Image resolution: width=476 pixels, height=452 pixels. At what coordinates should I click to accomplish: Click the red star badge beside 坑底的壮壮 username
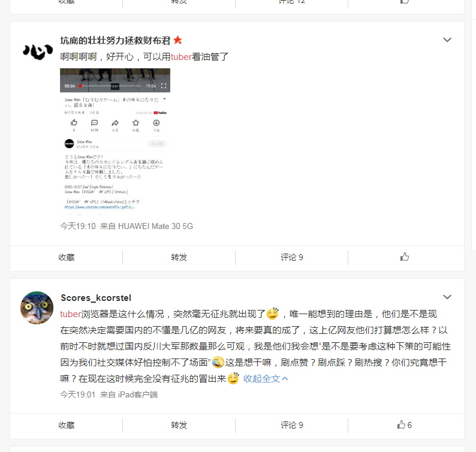pos(178,40)
